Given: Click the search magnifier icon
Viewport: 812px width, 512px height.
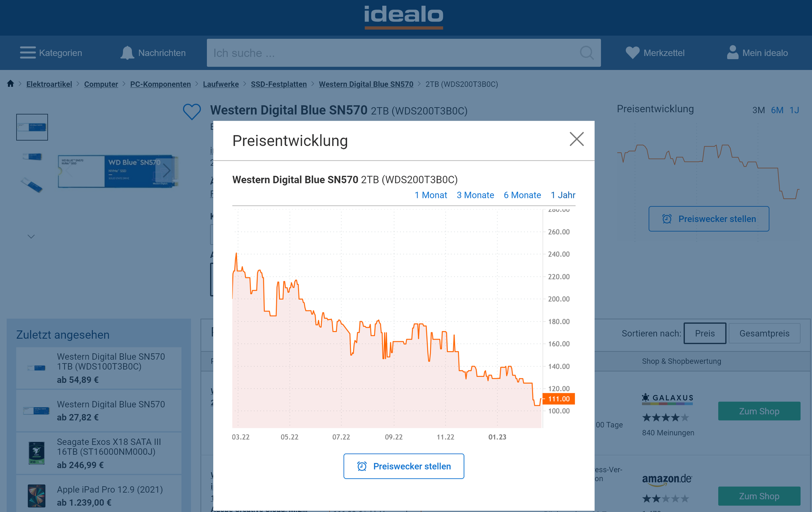Looking at the screenshot, I should 587,53.
